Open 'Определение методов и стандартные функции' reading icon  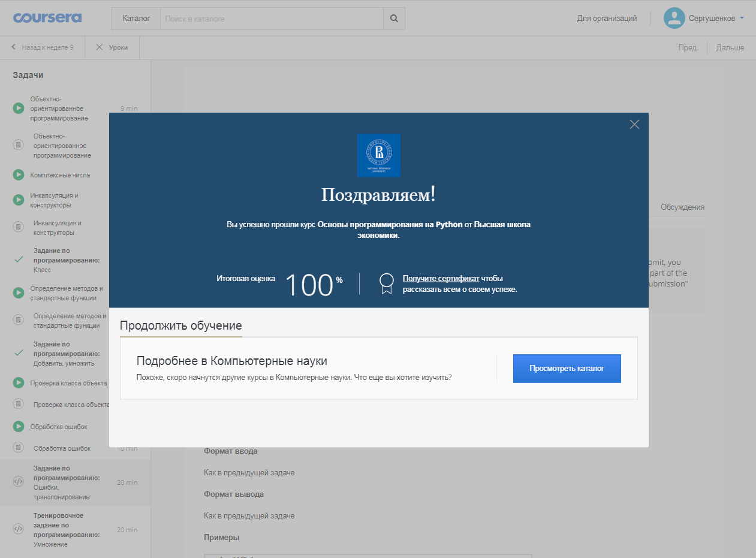(19, 321)
